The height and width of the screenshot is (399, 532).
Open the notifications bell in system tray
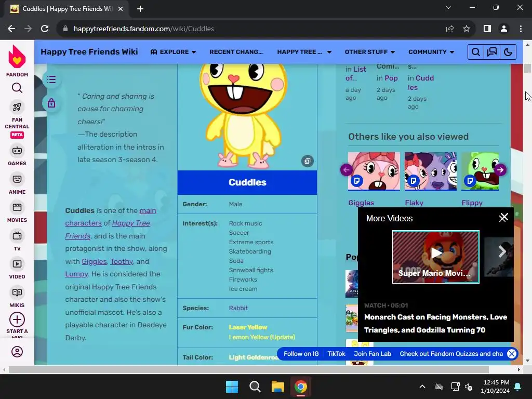click(518, 387)
